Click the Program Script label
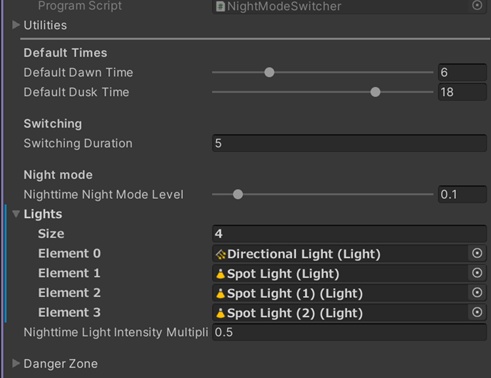The height and width of the screenshot is (378, 491). 80,6
